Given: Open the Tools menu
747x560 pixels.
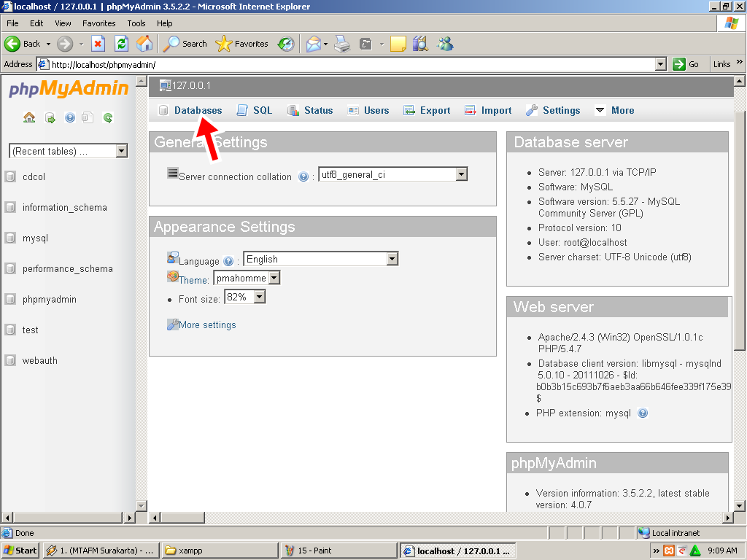Looking at the screenshot, I should point(136,23).
